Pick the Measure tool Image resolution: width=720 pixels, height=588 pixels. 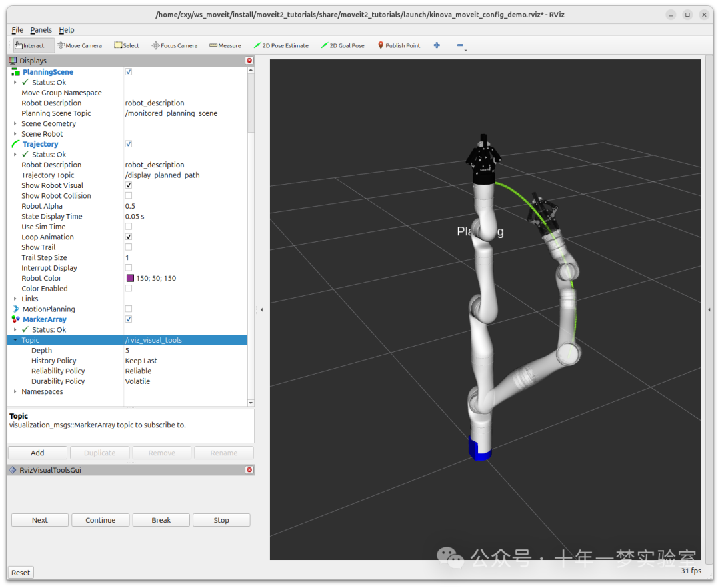(x=225, y=45)
